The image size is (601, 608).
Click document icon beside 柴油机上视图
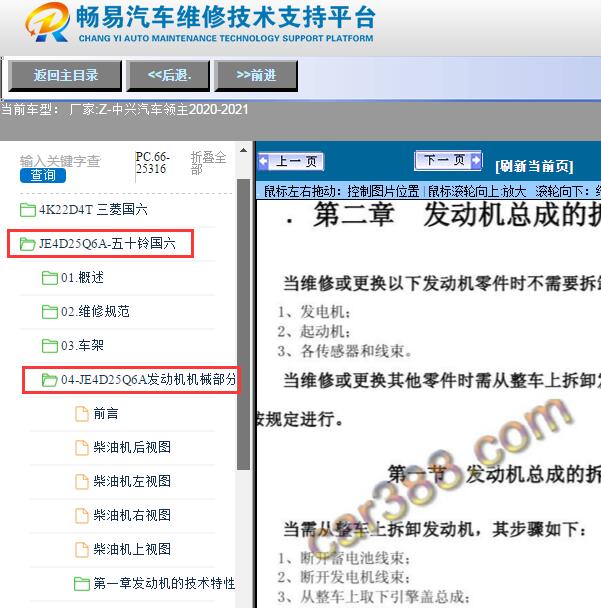82,549
